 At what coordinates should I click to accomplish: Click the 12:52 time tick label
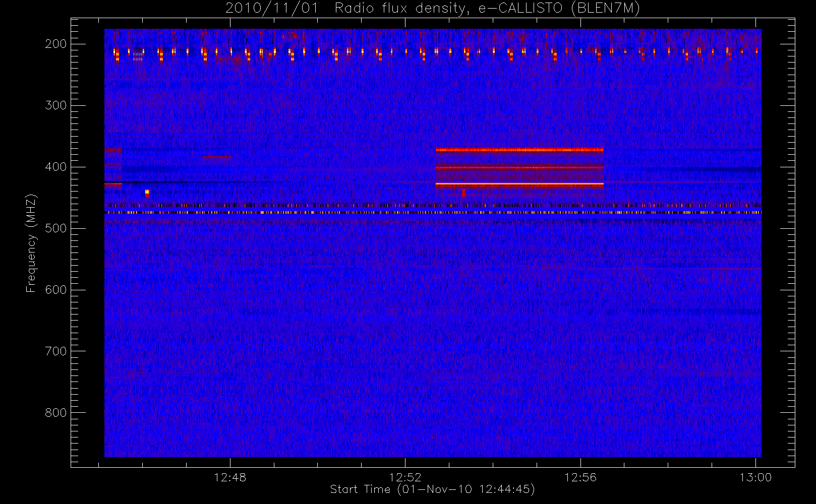coord(405,477)
